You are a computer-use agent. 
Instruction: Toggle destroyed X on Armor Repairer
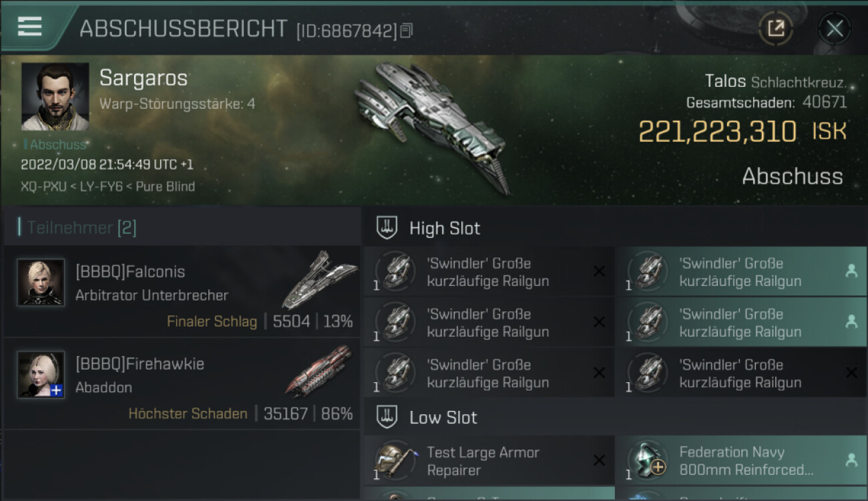(x=599, y=460)
